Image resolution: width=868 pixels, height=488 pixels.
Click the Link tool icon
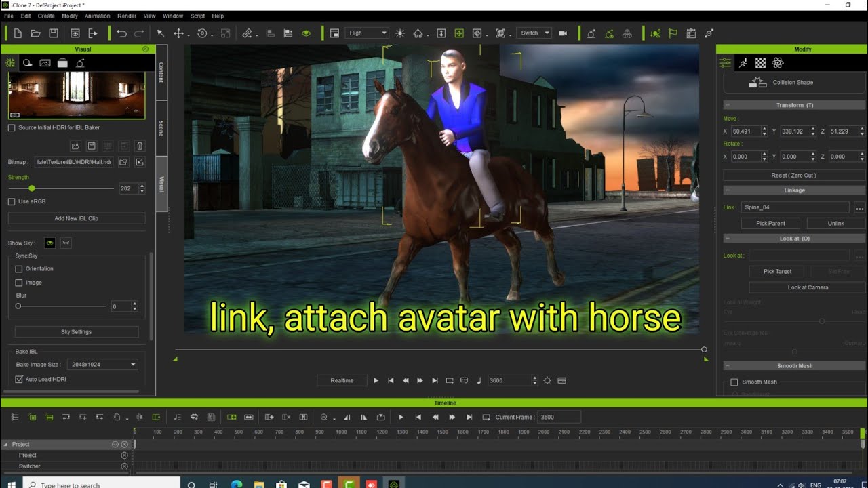click(x=248, y=33)
